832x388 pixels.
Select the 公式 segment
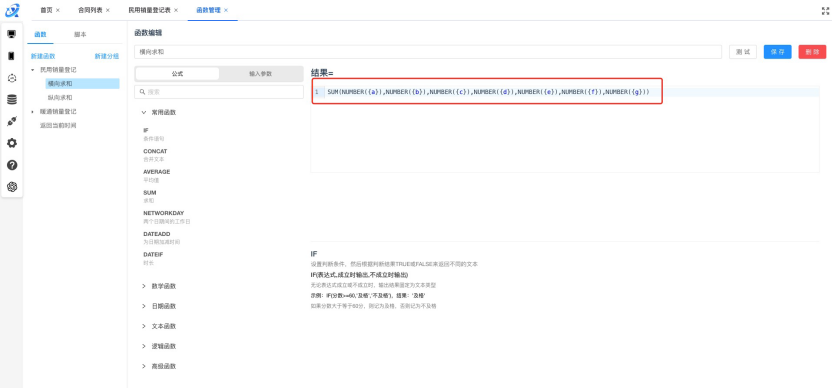177,74
